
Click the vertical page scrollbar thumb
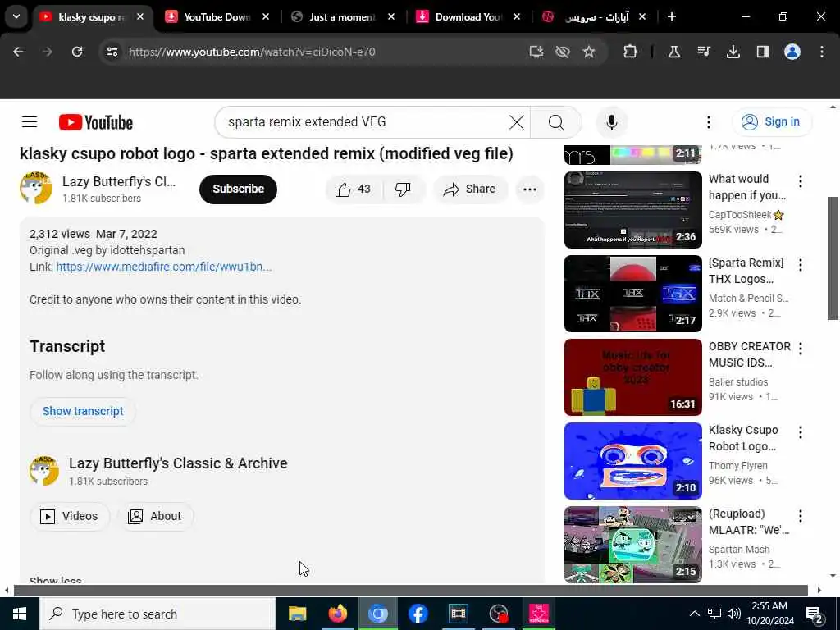[833, 258]
